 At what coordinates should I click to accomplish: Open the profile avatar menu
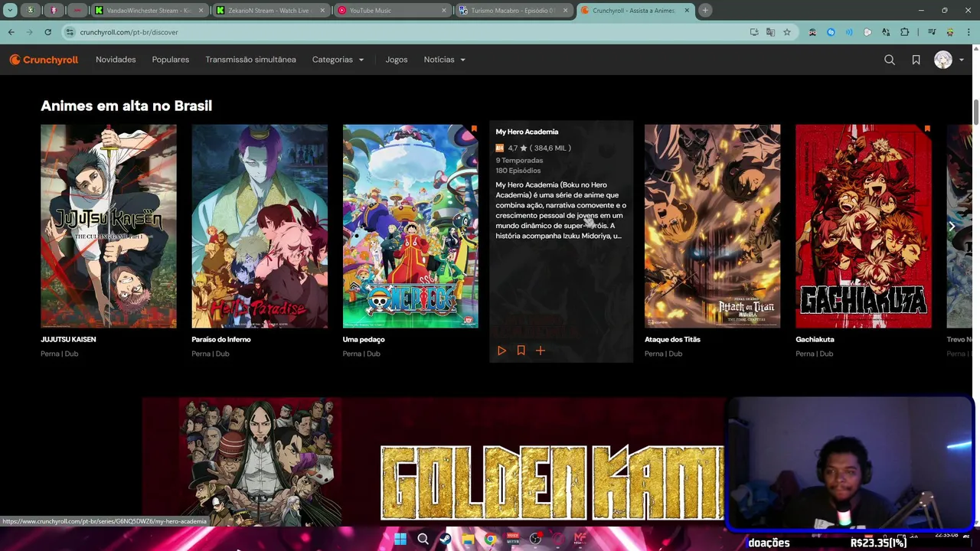pos(943,60)
